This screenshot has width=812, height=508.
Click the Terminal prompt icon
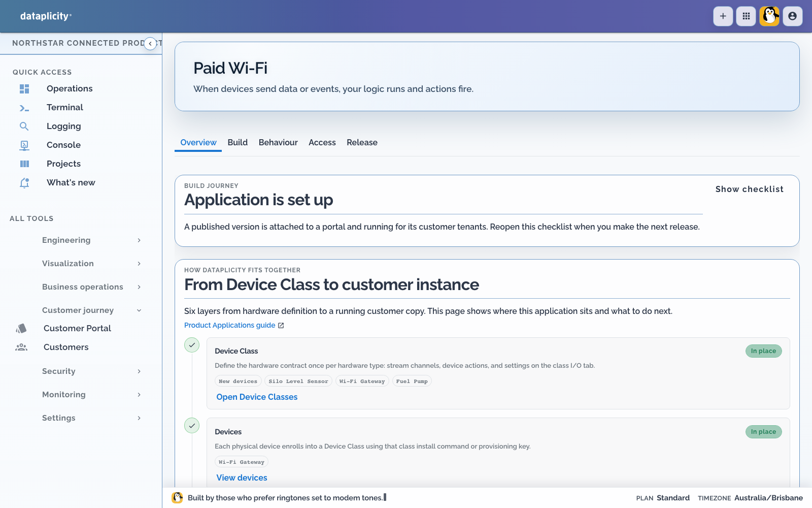(24, 108)
